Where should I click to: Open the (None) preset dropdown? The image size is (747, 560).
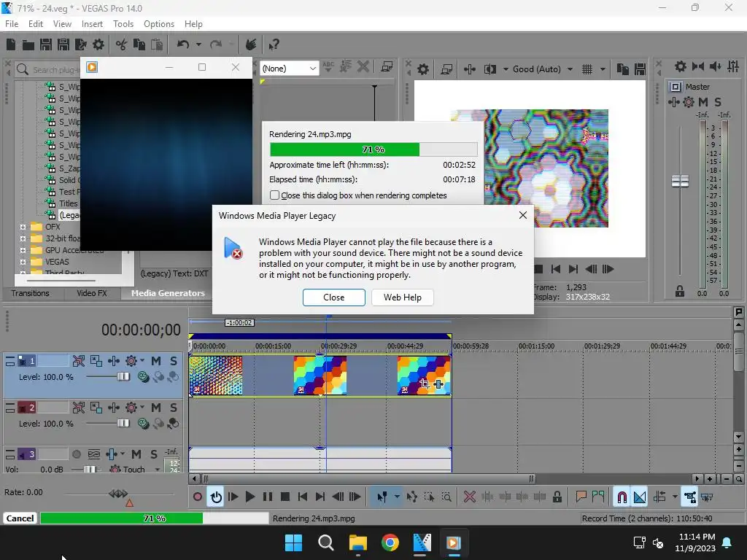tap(289, 69)
